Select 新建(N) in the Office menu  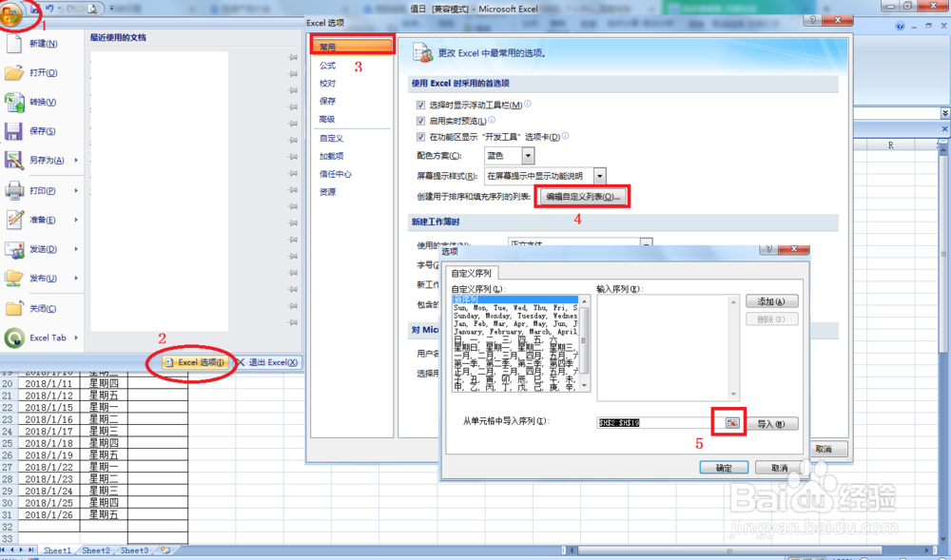tap(43, 44)
